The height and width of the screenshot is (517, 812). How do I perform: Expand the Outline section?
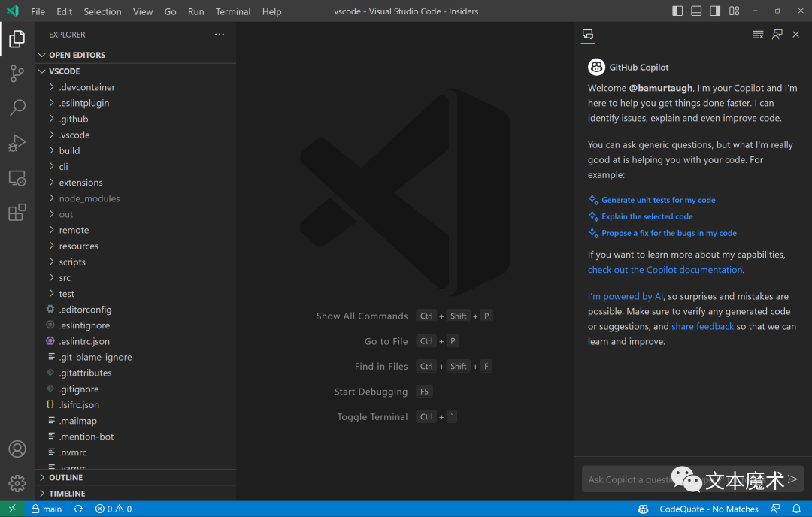click(135, 477)
